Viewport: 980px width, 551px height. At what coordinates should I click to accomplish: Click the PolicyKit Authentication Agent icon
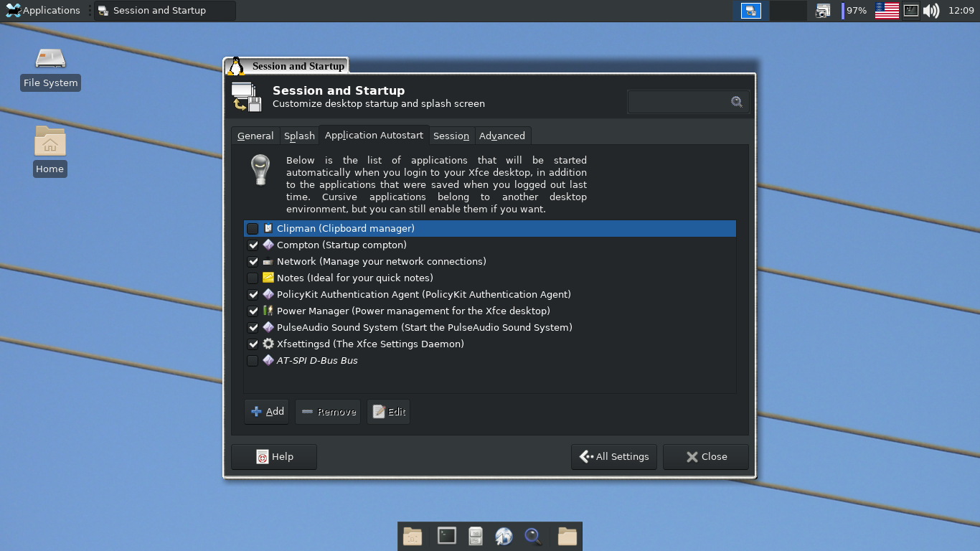coord(268,294)
